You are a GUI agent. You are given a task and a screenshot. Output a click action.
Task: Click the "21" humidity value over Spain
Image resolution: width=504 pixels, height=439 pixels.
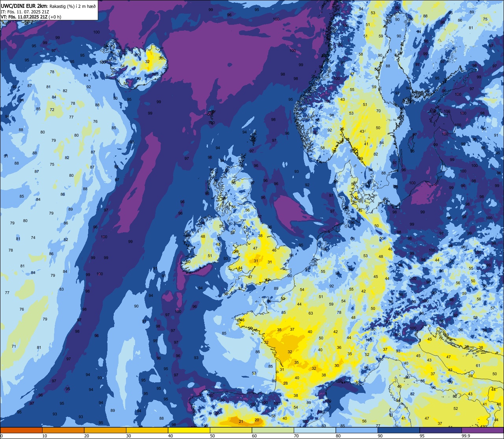click(241, 422)
